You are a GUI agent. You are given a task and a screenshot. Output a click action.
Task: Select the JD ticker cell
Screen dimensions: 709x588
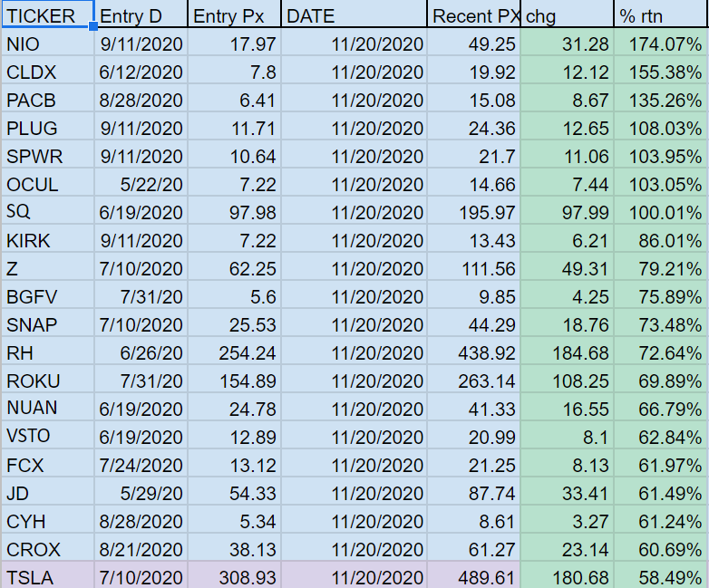coord(47,491)
